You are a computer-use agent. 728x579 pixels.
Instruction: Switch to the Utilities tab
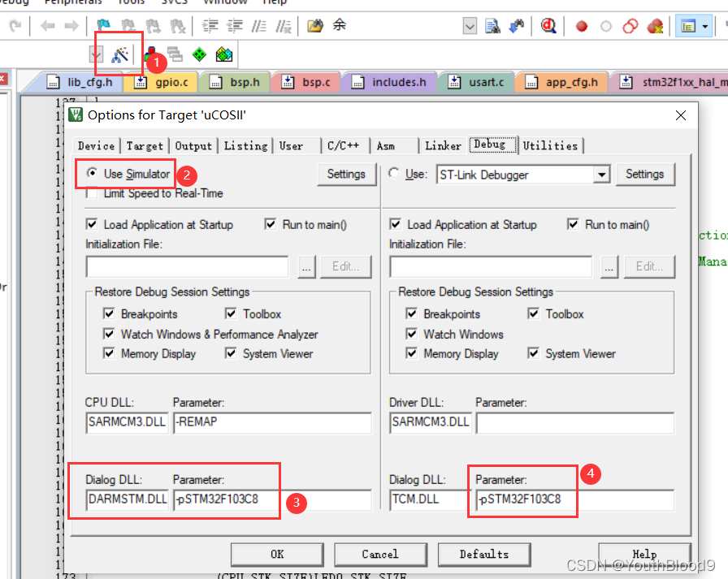tap(550, 145)
